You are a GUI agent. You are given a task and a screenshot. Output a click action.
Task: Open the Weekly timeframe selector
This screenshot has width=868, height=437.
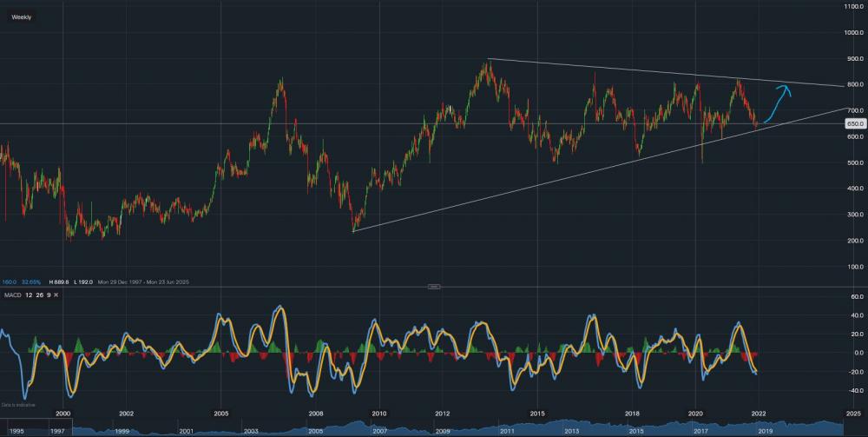[x=22, y=17]
